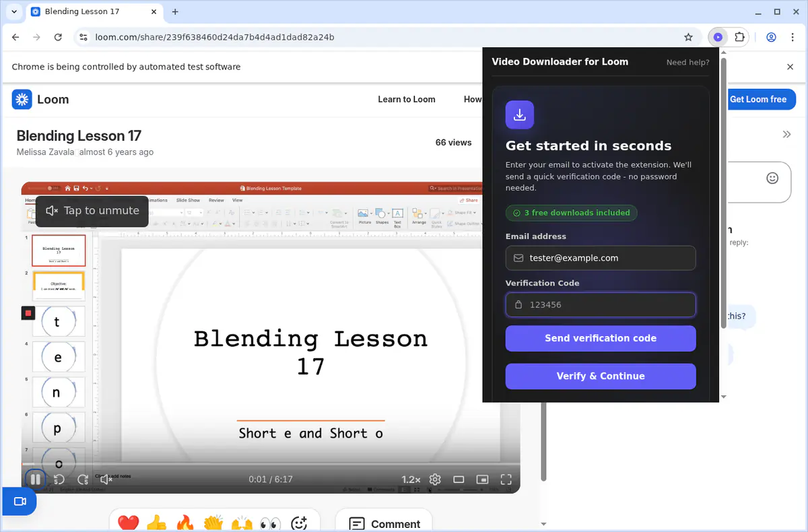
Task: Click View tab in PowerPoint
Action: coord(237,200)
